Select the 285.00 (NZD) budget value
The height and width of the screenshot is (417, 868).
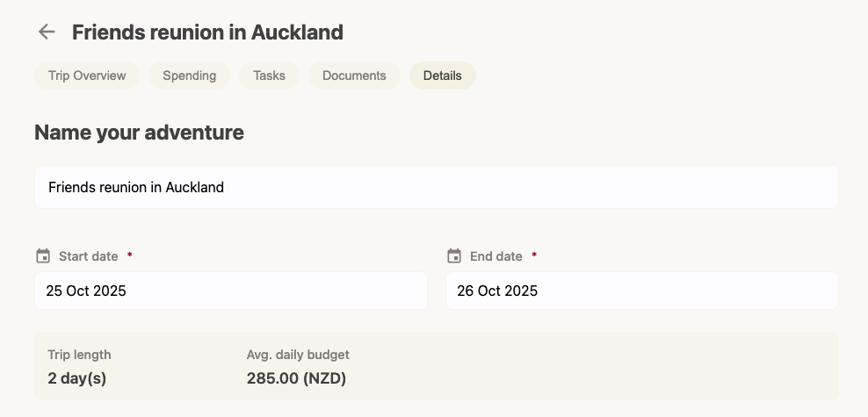[x=296, y=378]
